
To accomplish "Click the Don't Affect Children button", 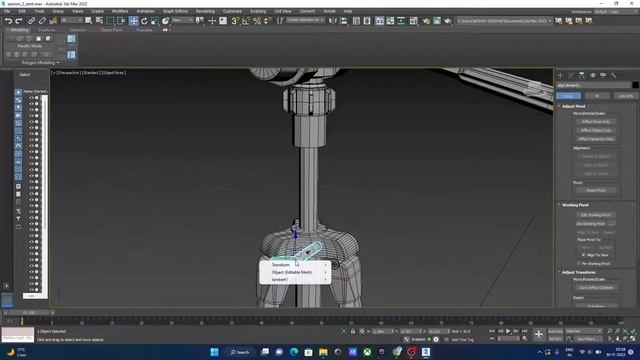I will point(596,287).
